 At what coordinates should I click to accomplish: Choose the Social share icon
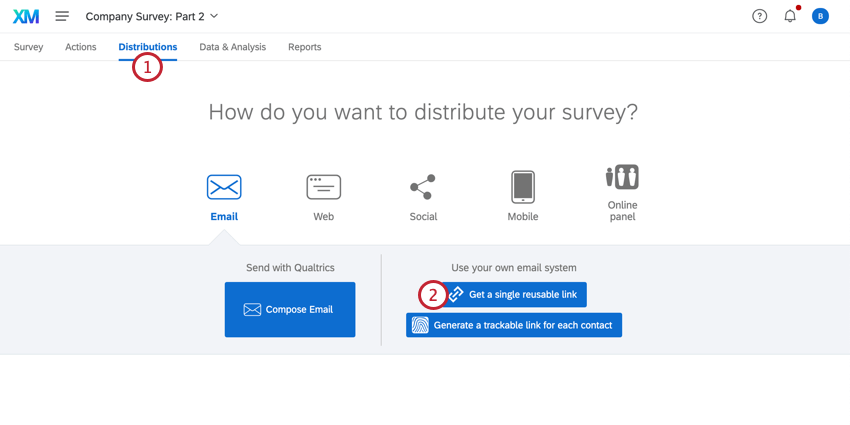tap(423, 187)
